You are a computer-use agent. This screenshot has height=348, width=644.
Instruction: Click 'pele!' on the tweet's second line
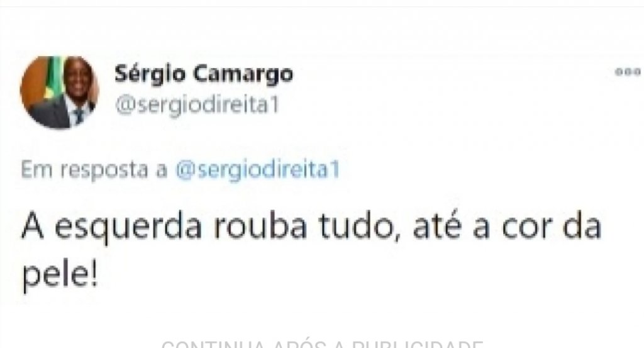point(60,275)
